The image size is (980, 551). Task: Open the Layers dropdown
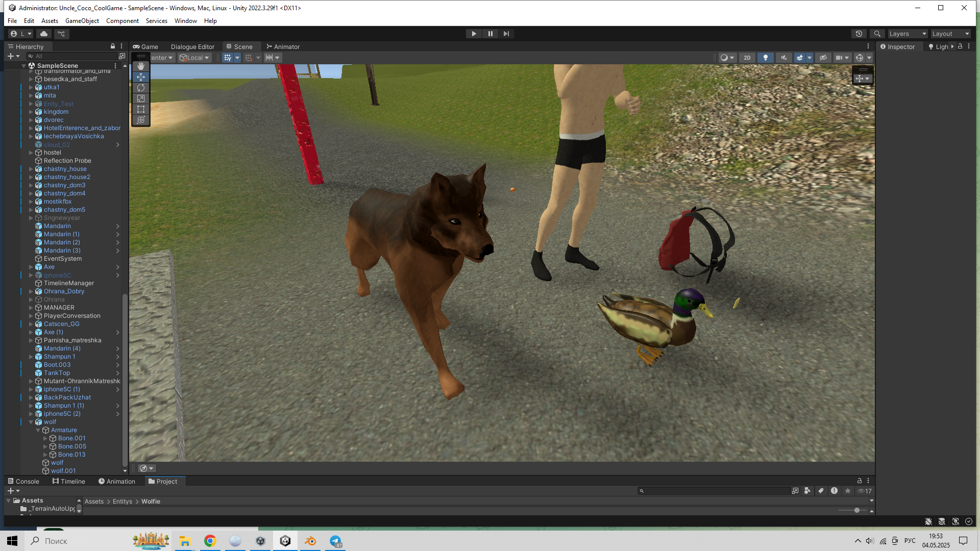(x=907, y=34)
